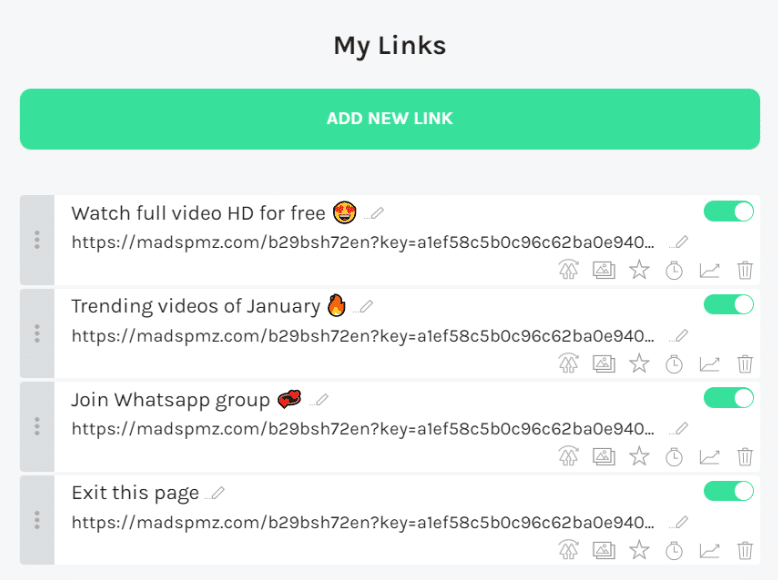Click star icon on 'Trending videos of January' link

point(639,364)
